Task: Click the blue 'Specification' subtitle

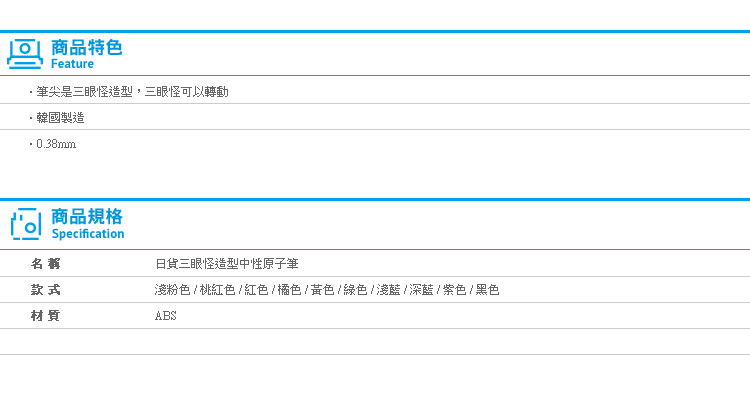Action: pos(88,234)
